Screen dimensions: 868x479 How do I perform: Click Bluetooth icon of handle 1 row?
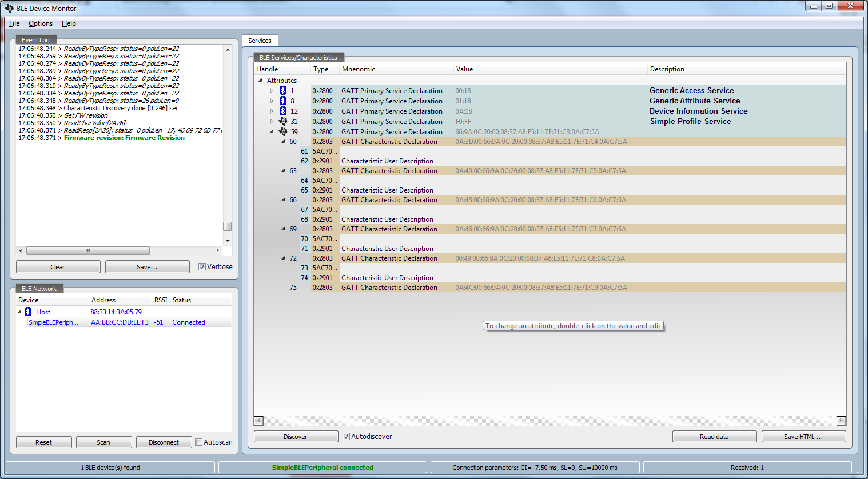point(282,91)
